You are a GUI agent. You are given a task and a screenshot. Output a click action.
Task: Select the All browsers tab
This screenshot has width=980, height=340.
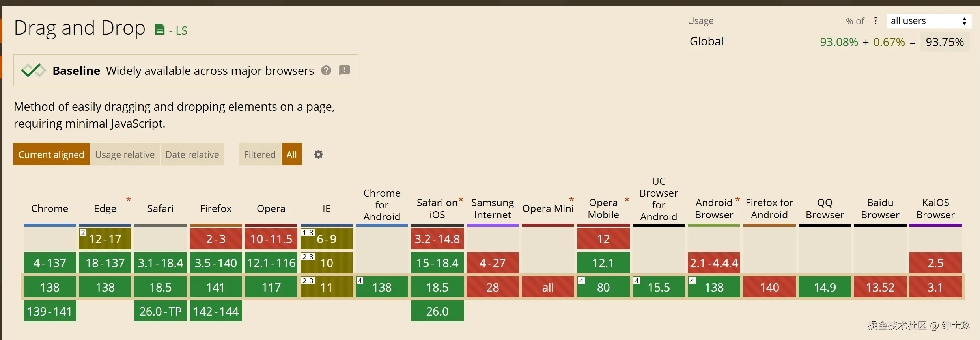click(291, 154)
